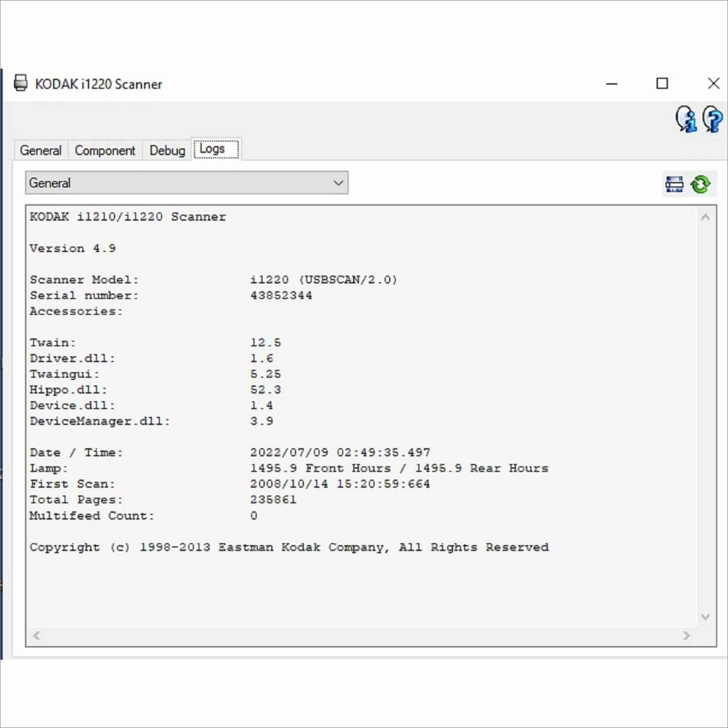Maximize the KODAK i1220 Scanner window

[x=662, y=84]
